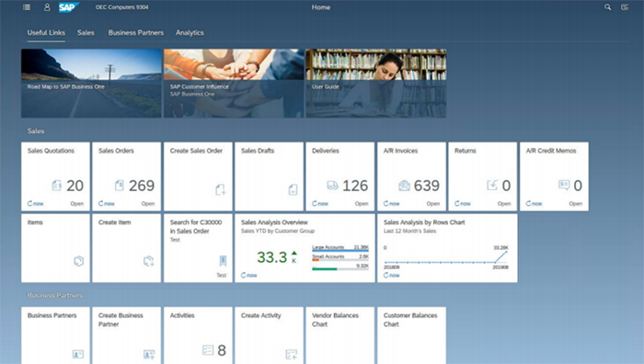Click the 126 count on Deliveries
Image resolution: width=644 pixels, height=364 pixels.
(355, 186)
